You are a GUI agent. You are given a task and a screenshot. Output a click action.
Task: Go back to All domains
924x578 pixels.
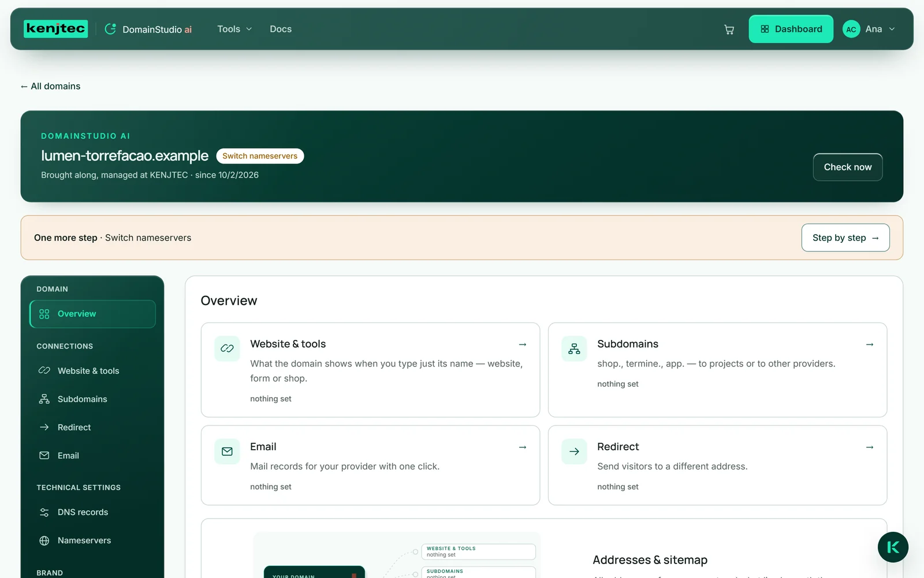pyautogui.click(x=50, y=86)
